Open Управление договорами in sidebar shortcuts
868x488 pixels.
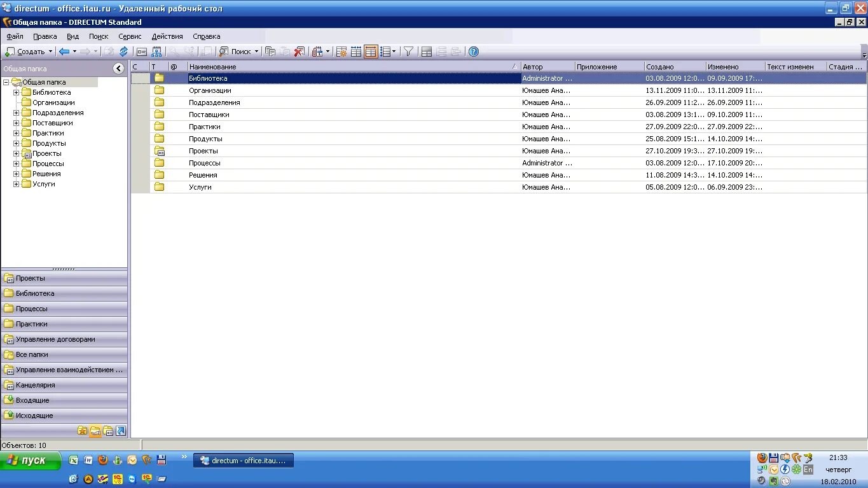(64, 339)
